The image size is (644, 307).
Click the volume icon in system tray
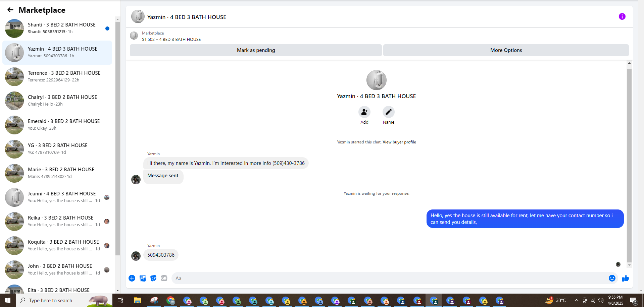[x=601, y=300]
